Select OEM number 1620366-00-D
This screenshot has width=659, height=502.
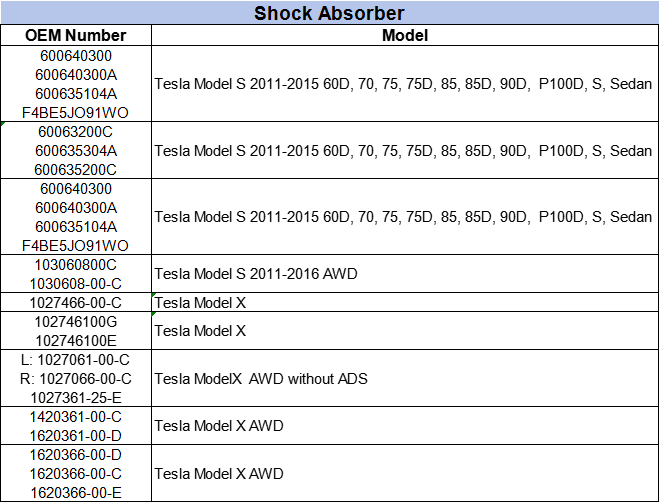(75, 454)
